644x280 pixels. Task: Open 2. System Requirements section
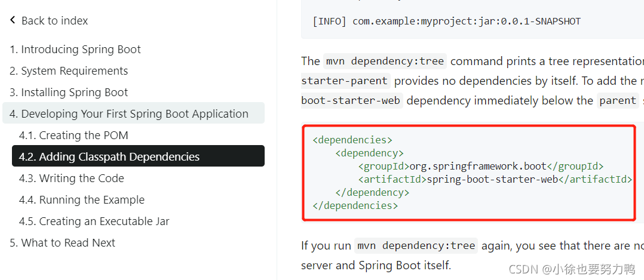click(x=69, y=70)
